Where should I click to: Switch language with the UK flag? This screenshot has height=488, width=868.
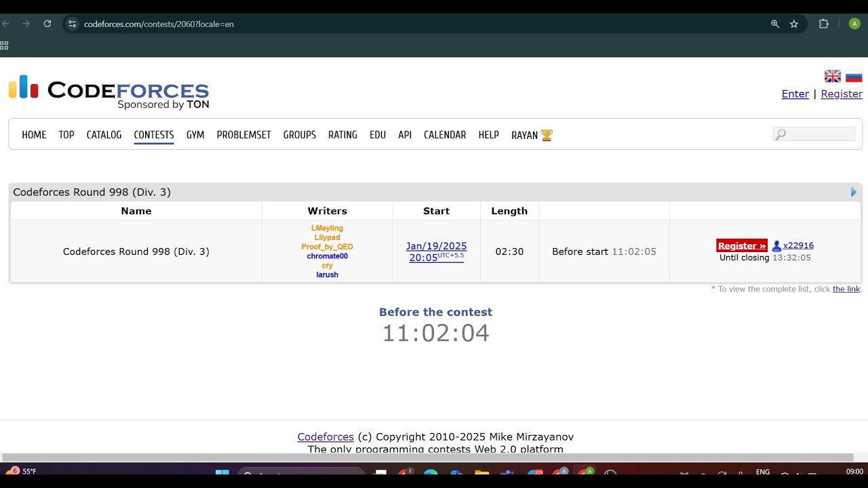(x=833, y=76)
